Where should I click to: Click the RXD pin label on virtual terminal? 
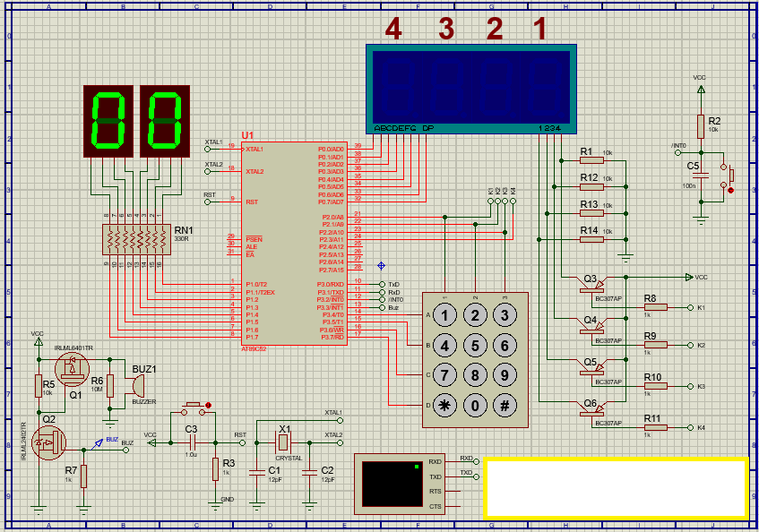pyautogui.click(x=436, y=462)
